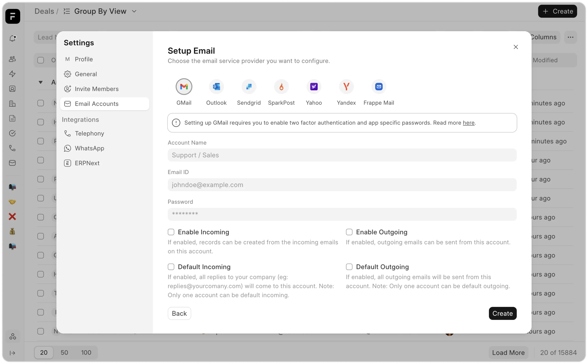
Task: Click the Back button
Action: [179, 313]
